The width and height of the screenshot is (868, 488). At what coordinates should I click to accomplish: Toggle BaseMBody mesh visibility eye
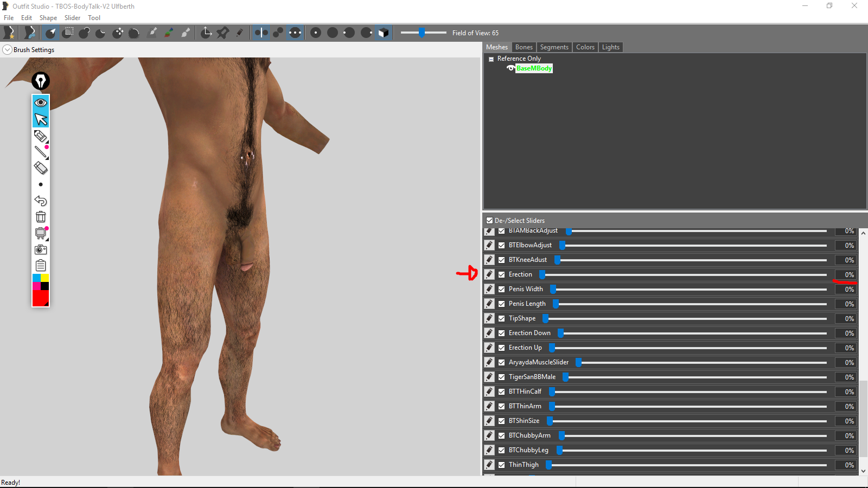tap(510, 68)
